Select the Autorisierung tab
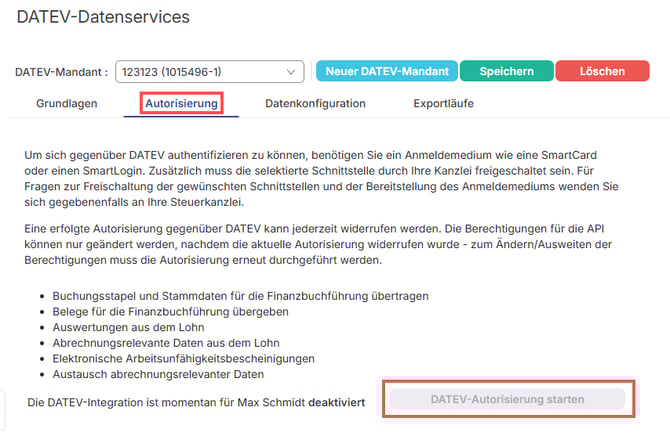 (181, 103)
